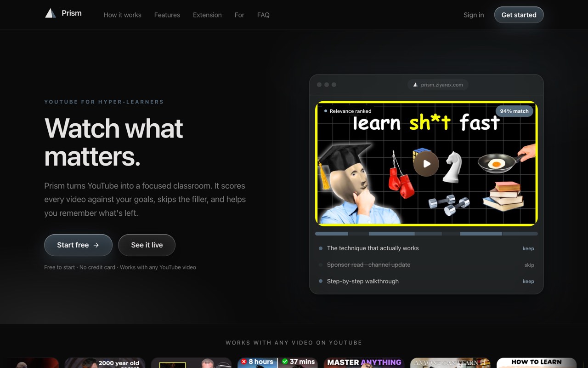
Task: Open the MASTER ANYTHING video thumbnail
Action: (x=364, y=363)
